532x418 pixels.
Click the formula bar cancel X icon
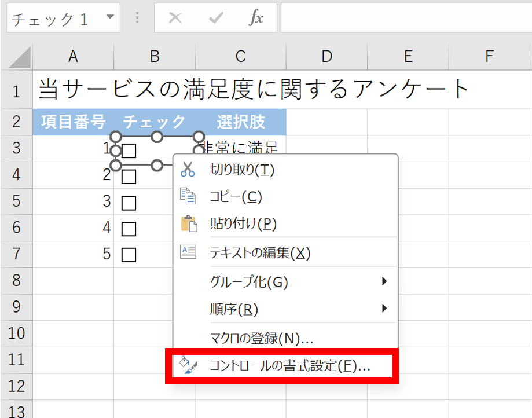(175, 19)
